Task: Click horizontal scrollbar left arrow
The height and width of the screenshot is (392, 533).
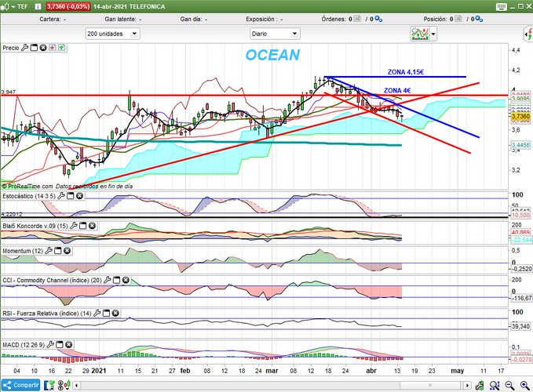Action: 77,386
